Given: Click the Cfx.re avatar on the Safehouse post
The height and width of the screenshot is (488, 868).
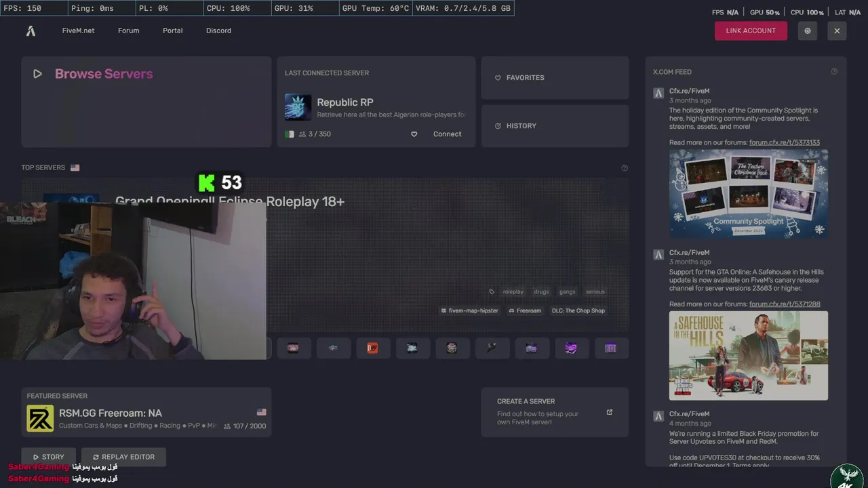Looking at the screenshot, I should (x=658, y=255).
